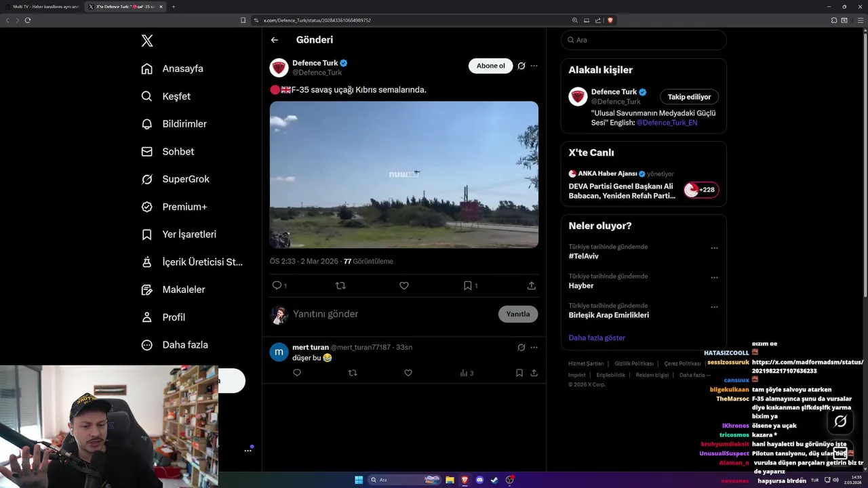Open more options for #TelAviv trend

tap(714, 248)
